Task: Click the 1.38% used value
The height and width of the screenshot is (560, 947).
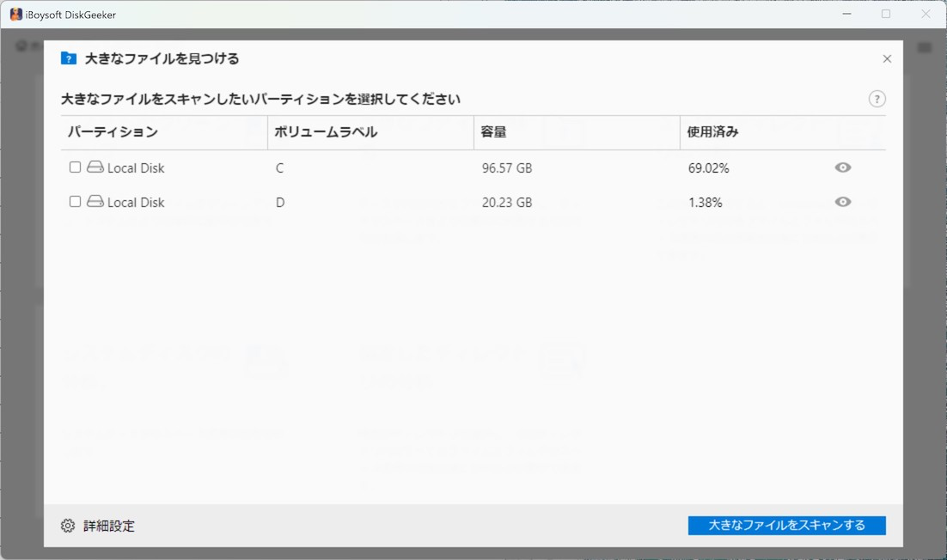Action: pos(705,203)
